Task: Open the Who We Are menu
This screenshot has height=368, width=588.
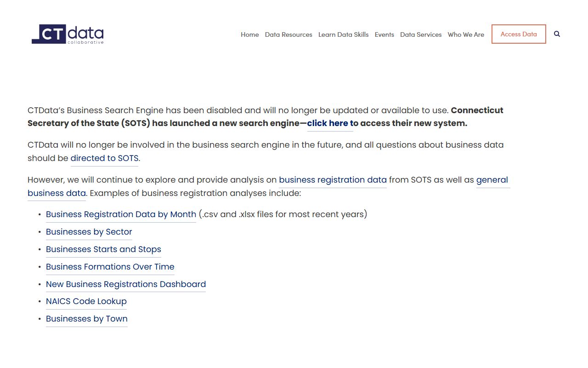Action: (x=466, y=34)
